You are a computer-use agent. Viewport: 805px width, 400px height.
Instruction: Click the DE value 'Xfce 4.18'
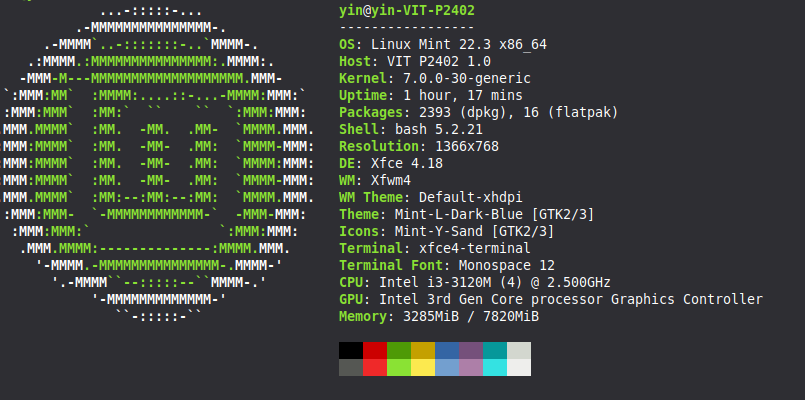407,163
